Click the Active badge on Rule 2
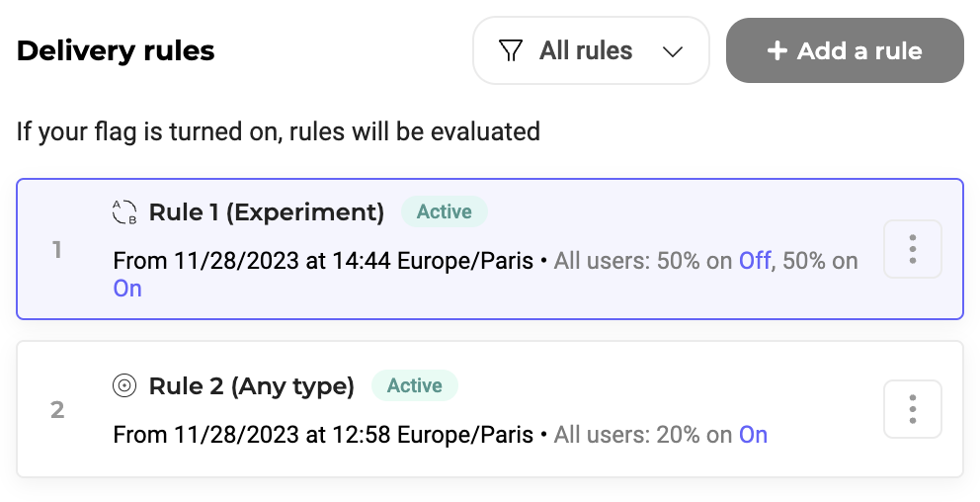The image size is (980, 502). pyautogui.click(x=414, y=385)
